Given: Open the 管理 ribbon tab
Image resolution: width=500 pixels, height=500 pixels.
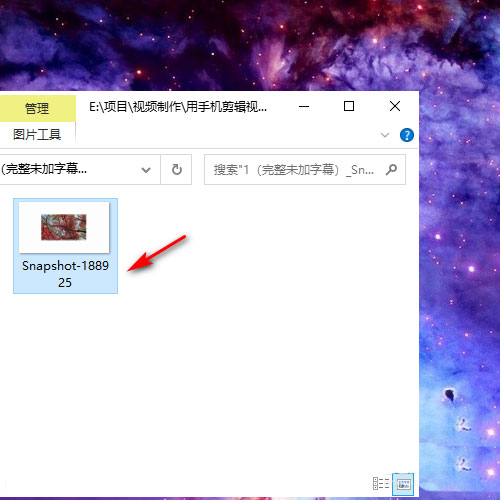Looking at the screenshot, I should tap(37, 108).
